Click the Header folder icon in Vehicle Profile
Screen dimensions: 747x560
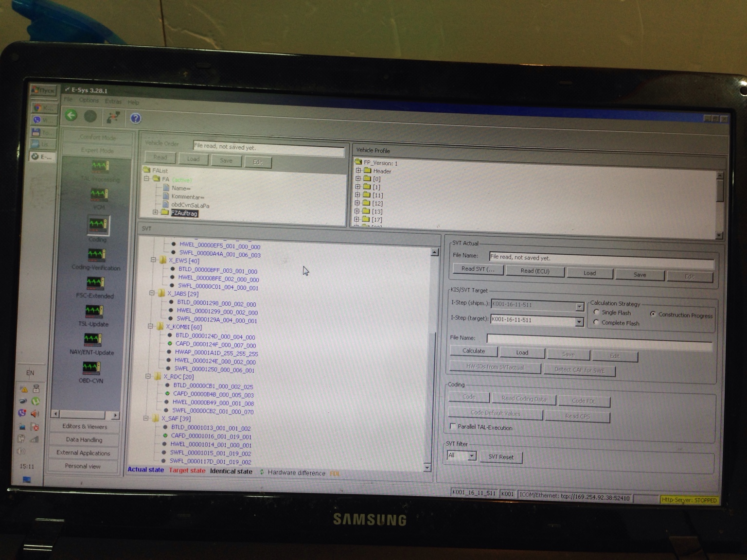pyautogui.click(x=368, y=171)
